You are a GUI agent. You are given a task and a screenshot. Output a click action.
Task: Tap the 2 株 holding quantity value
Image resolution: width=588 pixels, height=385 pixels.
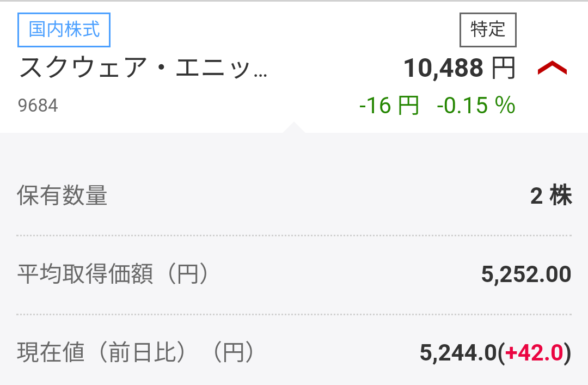click(550, 195)
